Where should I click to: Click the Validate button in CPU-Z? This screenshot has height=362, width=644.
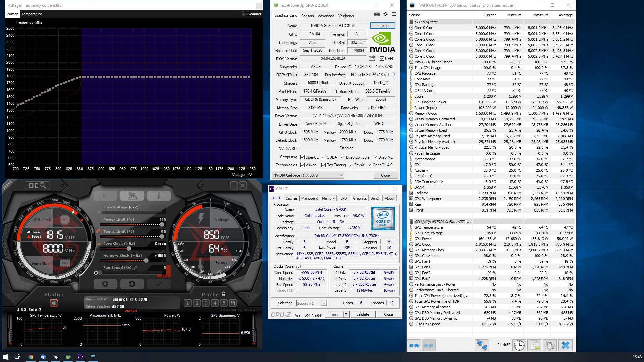coord(362,314)
